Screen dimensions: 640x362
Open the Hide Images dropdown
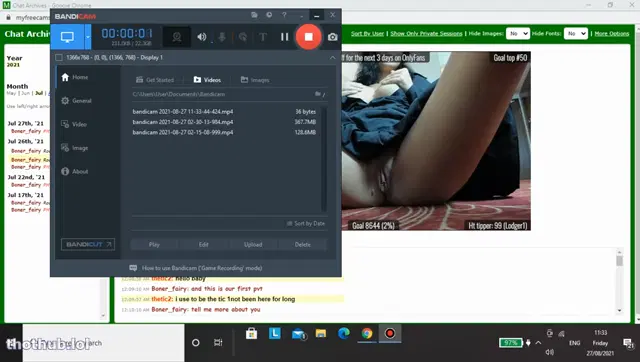pos(518,33)
